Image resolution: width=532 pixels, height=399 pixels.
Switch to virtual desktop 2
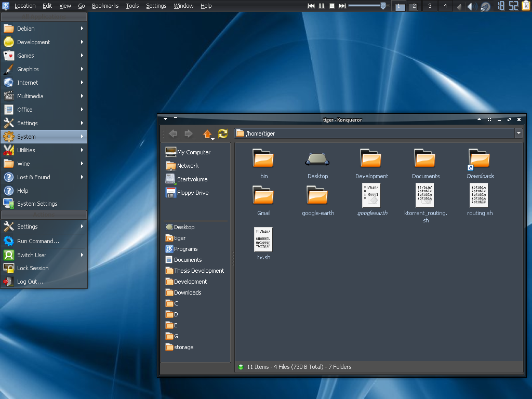pos(414,6)
